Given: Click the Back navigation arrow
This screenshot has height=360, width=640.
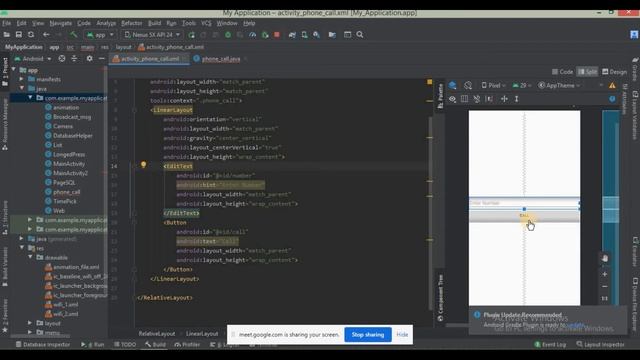Looking at the screenshot, I should click(46, 35).
